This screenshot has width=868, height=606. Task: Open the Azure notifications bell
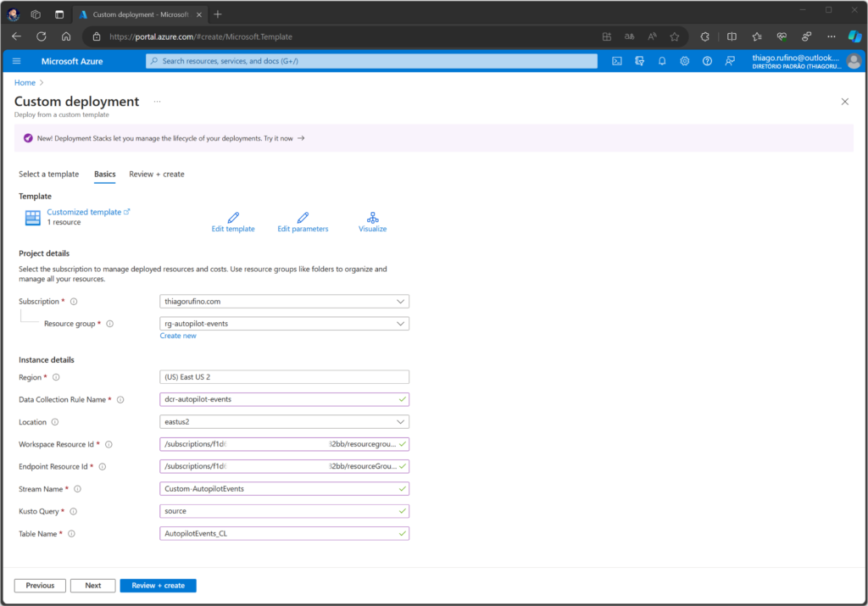662,60
